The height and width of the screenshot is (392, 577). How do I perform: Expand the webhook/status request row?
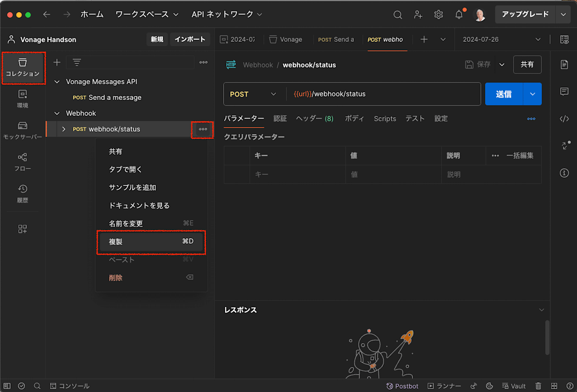tap(63, 129)
